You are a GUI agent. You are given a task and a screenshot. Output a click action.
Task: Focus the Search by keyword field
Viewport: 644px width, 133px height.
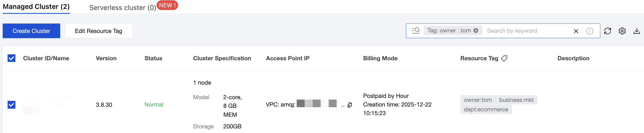pos(526,31)
